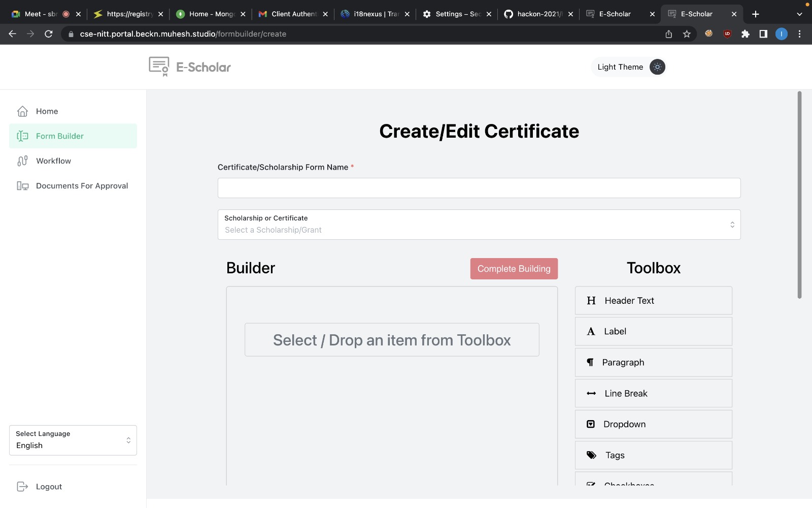Click the Form Builder icon
The height and width of the screenshot is (508, 812).
coord(22,136)
